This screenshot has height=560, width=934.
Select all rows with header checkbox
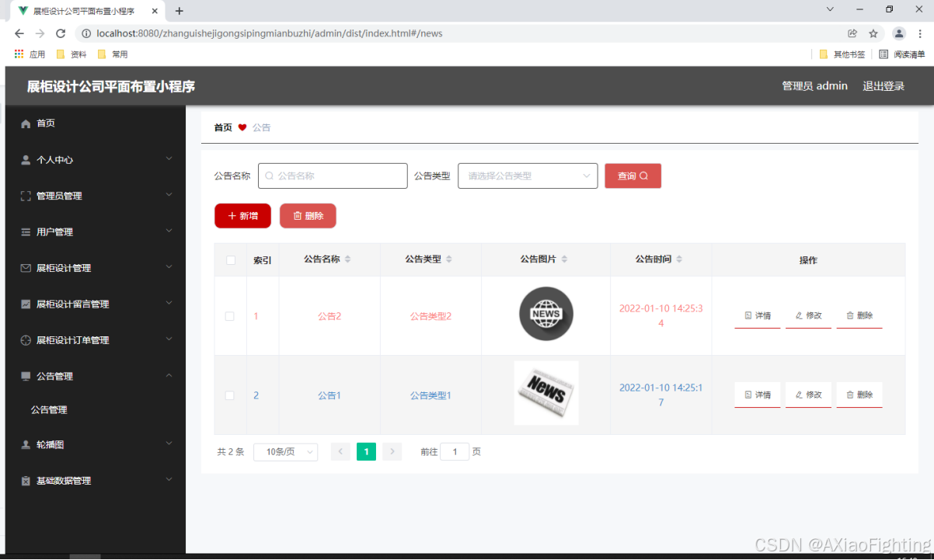pyautogui.click(x=230, y=260)
